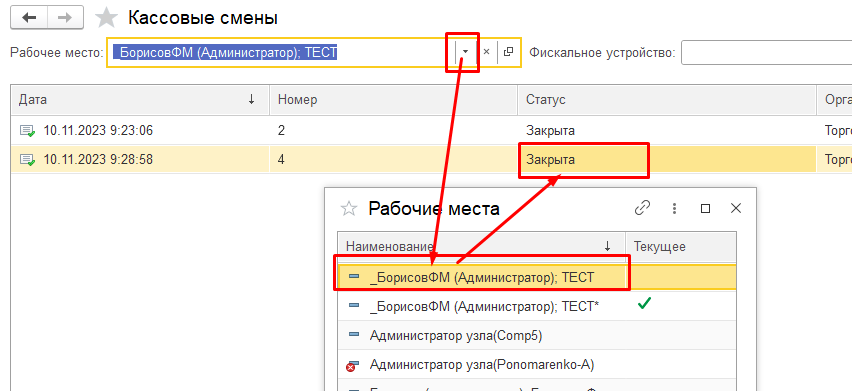Sort by the Дата column header
The width and height of the screenshot is (852, 391).
(140, 100)
